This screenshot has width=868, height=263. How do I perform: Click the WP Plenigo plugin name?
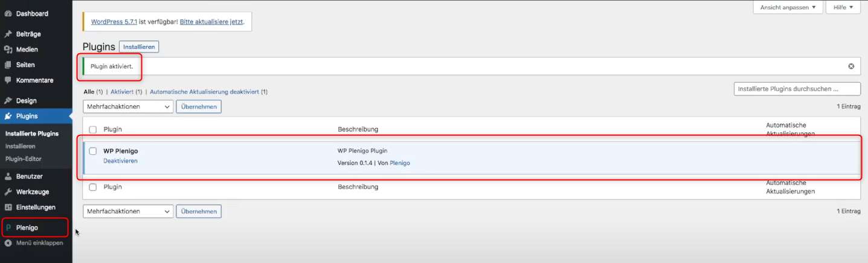pos(121,151)
